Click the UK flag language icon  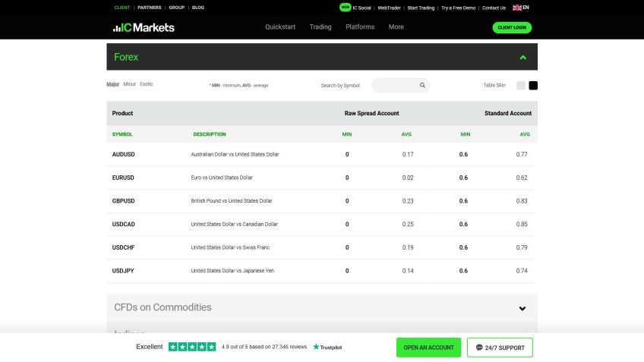click(x=517, y=8)
